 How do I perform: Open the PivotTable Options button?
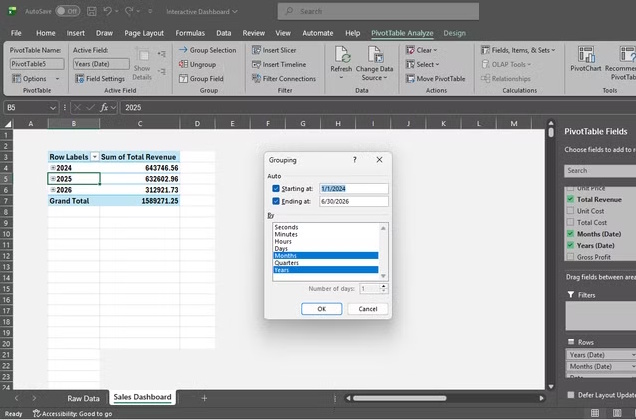[30, 79]
